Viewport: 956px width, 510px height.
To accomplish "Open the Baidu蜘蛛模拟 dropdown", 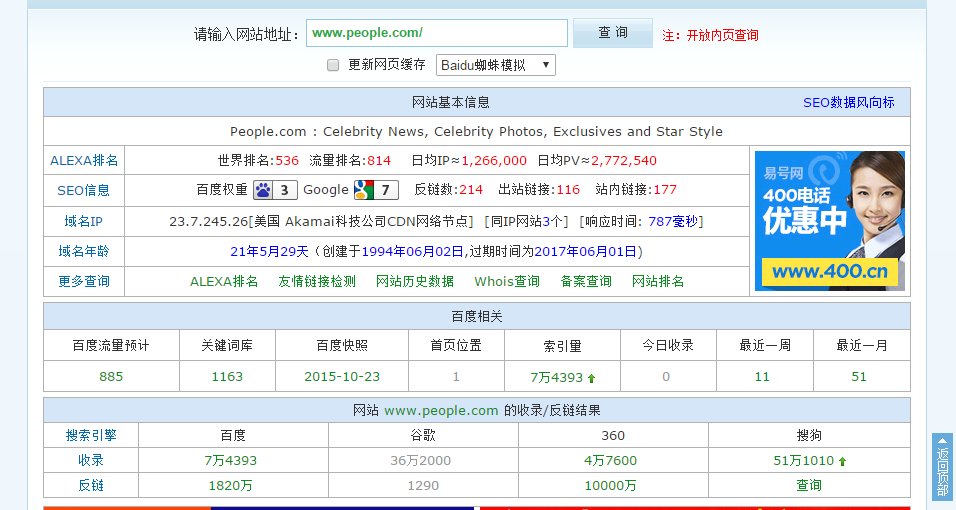I will click(496, 65).
